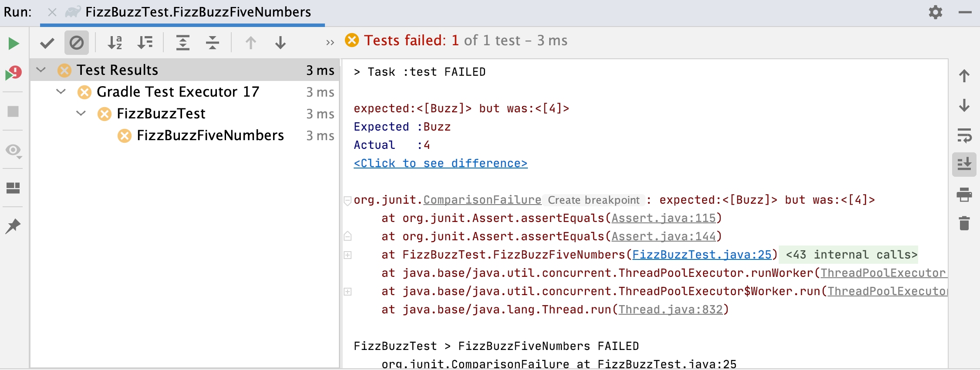Image resolution: width=980 pixels, height=370 pixels.
Task: Select the failed test icon next to FizzBuzzFiveNumbers
Action: point(125,135)
